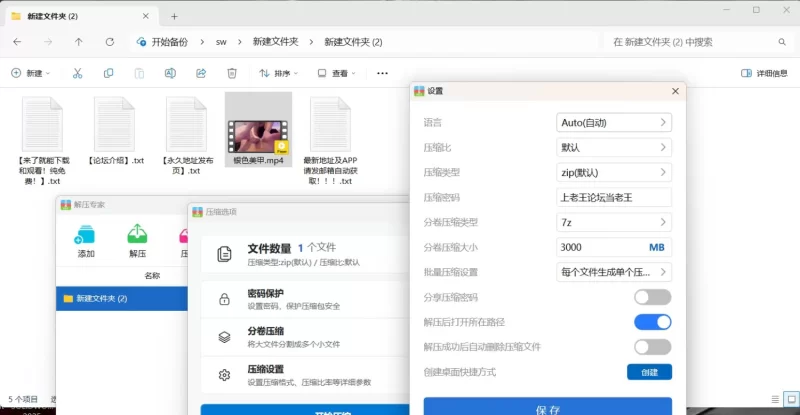Click the 名称 column header

click(x=152, y=276)
